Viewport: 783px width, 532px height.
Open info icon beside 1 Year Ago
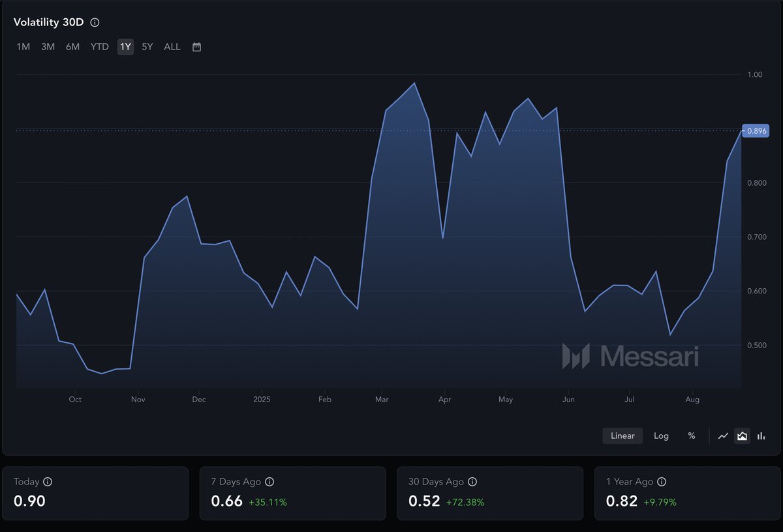pos(662,482)
